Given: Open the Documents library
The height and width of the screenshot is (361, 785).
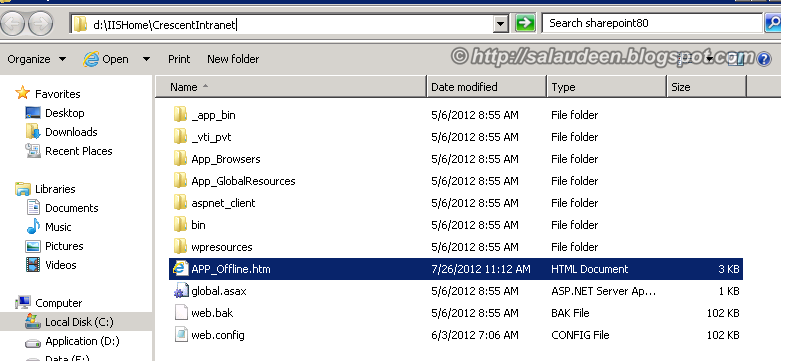Looking at the screenshot, I should [x=72, y=208].
